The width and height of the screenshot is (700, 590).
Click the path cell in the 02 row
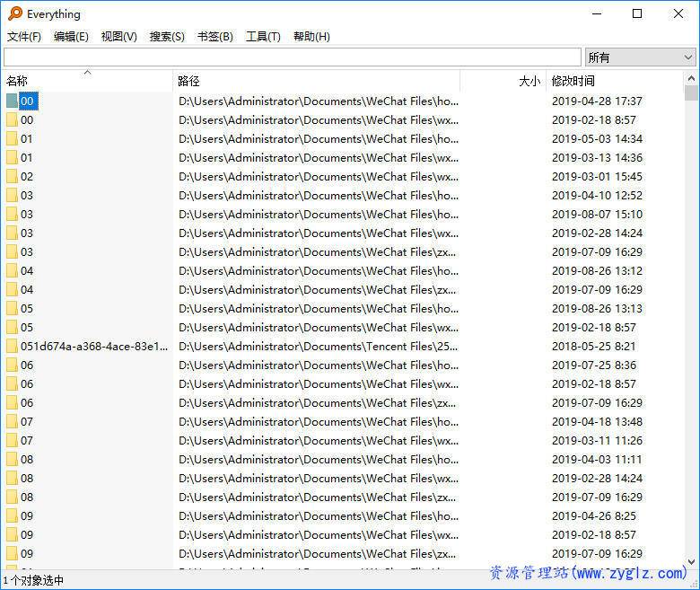click(x=319, y=176)
